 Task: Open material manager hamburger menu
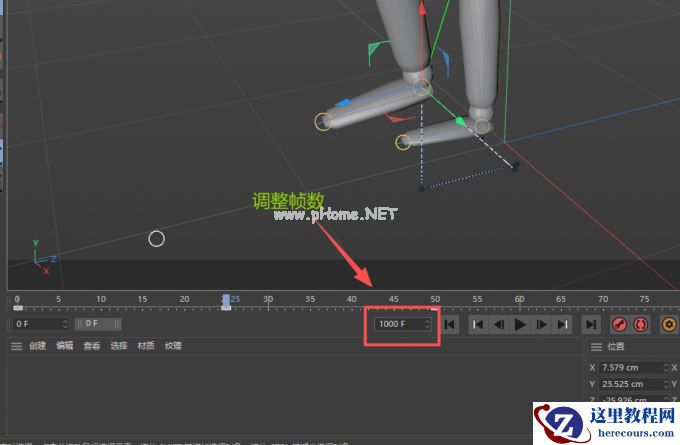(16, 346)
